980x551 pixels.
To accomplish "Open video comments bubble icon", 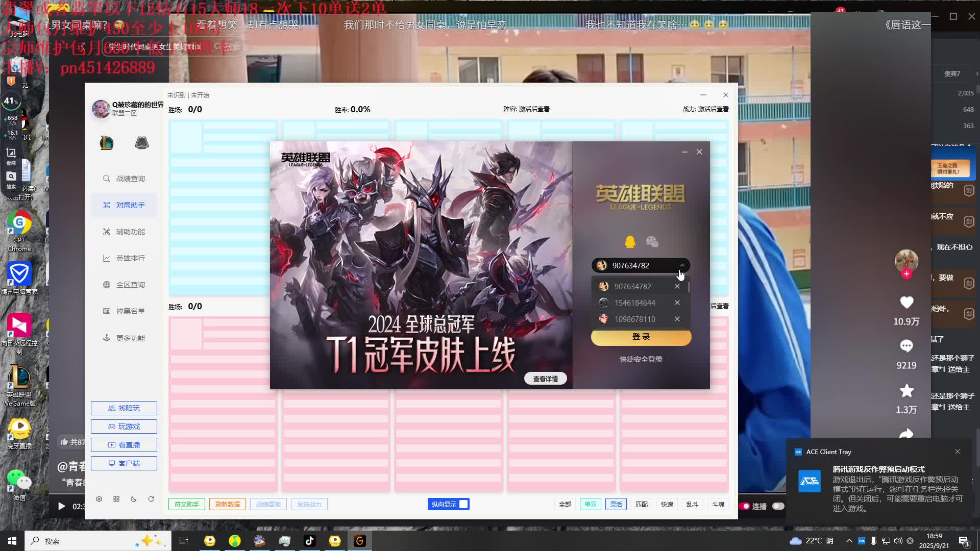I will (906, 346).
